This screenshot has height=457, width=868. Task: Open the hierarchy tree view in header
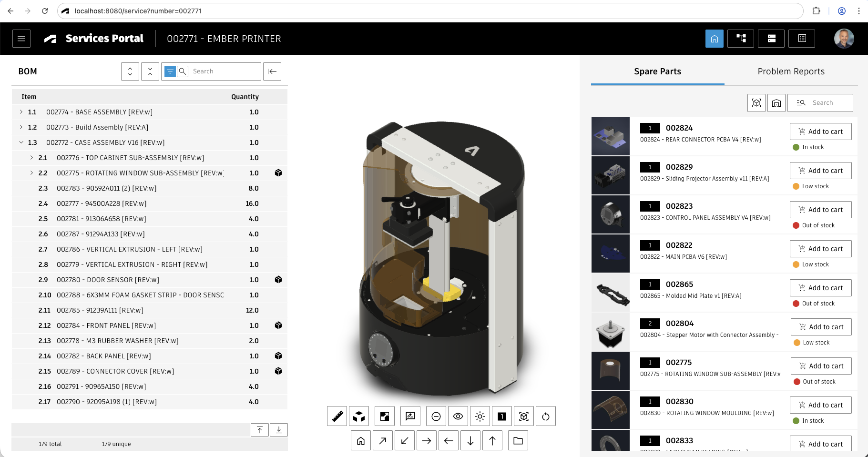[741, 39]
